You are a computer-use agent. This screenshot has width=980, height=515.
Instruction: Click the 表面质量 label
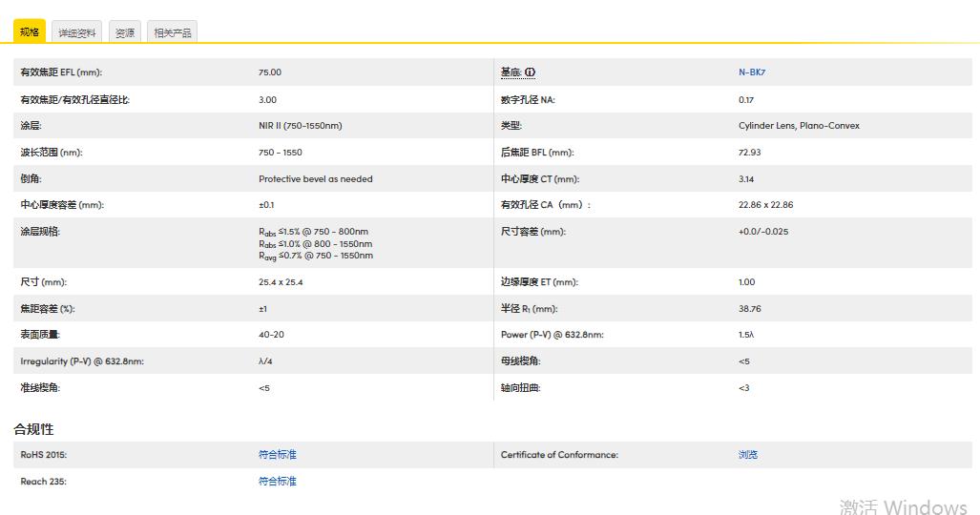point(40,335)
